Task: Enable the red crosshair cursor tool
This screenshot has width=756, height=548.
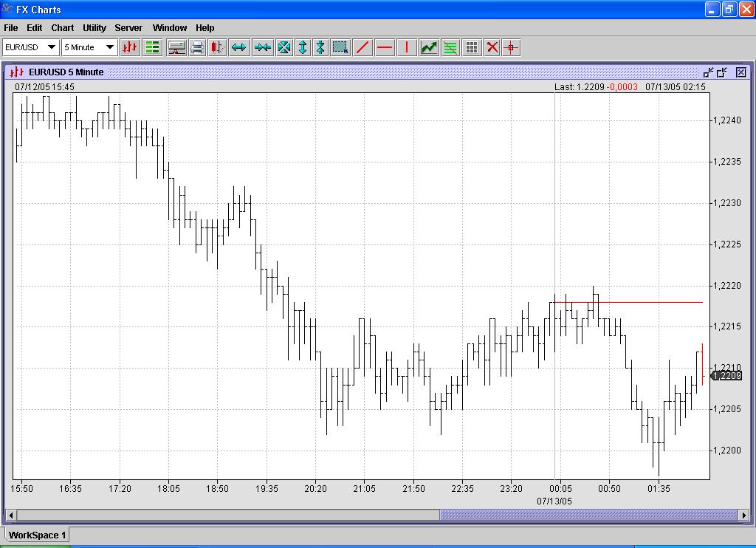Action: click(511, 47)
